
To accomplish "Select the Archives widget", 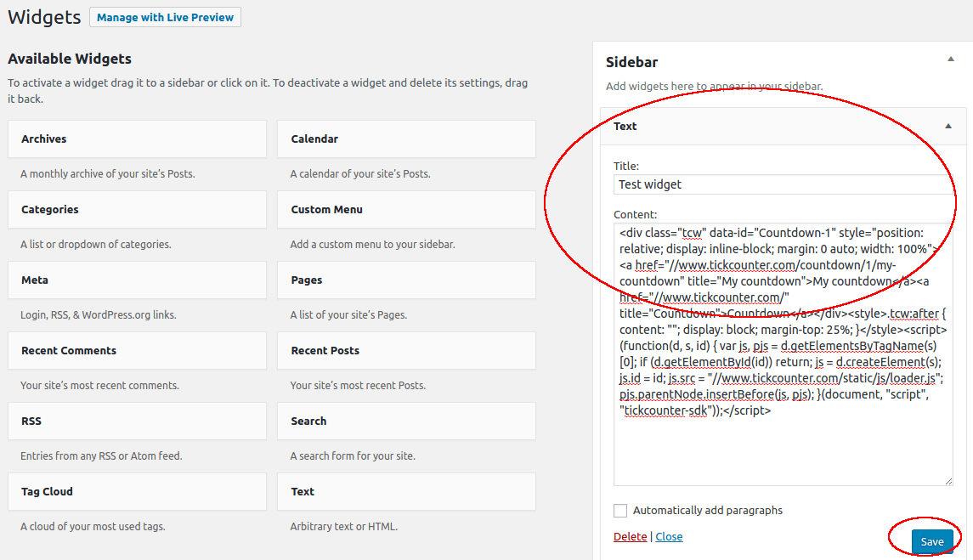I will (x=137, y=139).
